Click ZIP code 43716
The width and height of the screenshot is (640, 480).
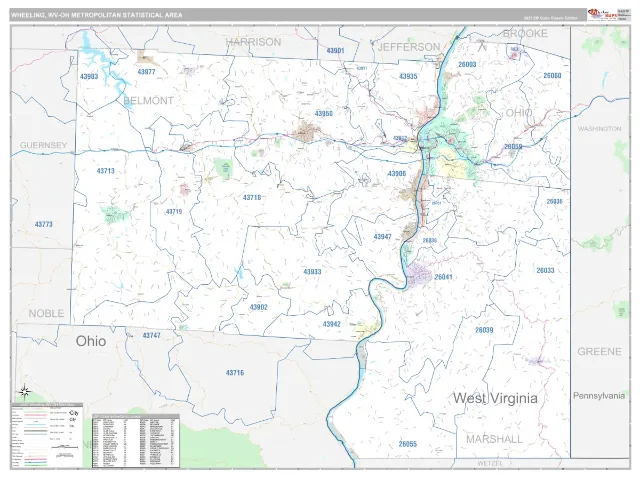tap(235, 373)
